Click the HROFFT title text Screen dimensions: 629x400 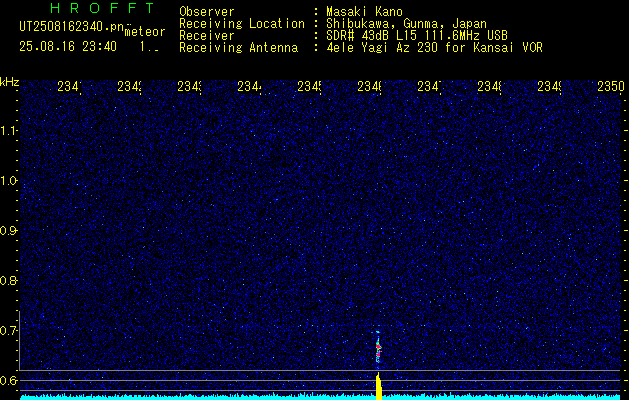103,8
